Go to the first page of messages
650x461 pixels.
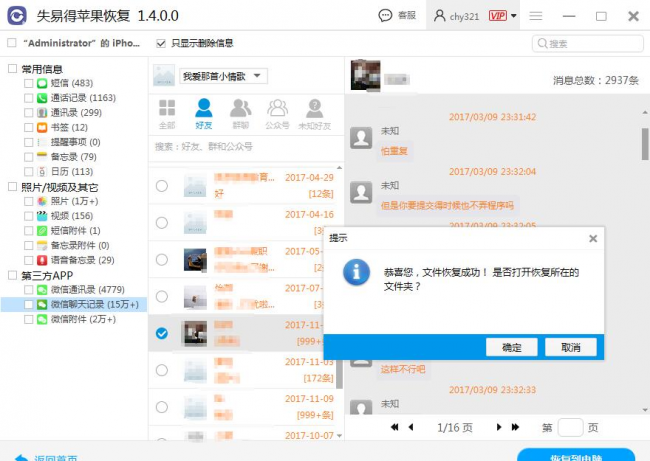[395, 427]
